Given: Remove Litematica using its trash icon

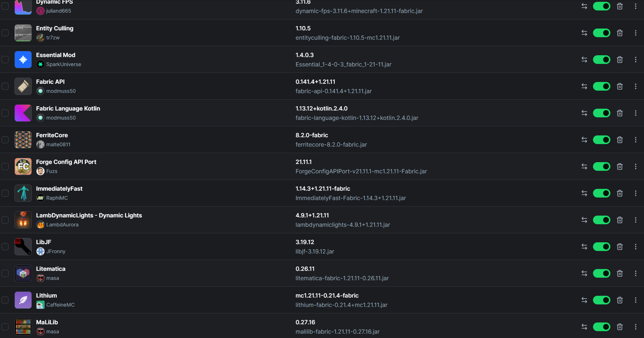Looking at the screenshot, I should [620, 273].
